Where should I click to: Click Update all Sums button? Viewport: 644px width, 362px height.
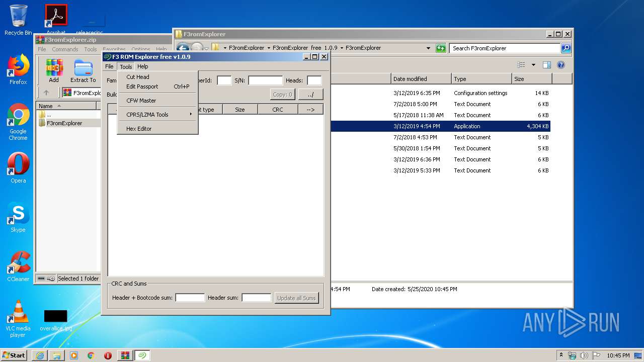[x=296, y=298]
